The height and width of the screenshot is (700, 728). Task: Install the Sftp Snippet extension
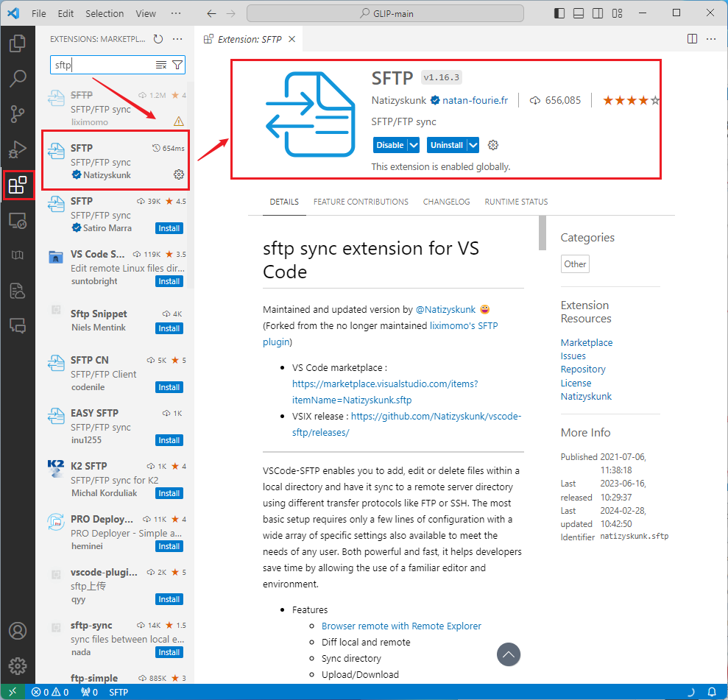(x=169, y=328)
